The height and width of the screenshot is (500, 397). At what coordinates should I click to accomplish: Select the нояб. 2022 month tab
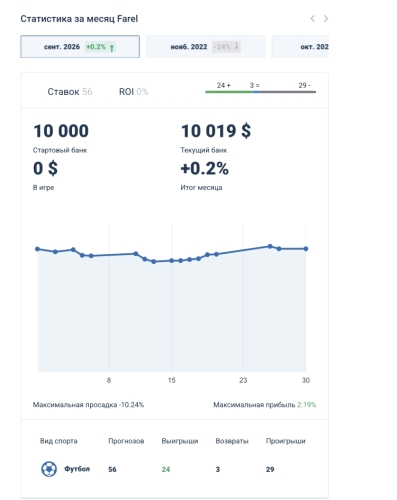coord(206,47)
